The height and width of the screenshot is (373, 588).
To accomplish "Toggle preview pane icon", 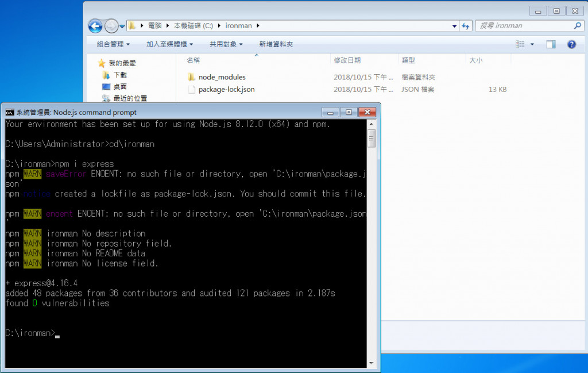I will [551, 44].
